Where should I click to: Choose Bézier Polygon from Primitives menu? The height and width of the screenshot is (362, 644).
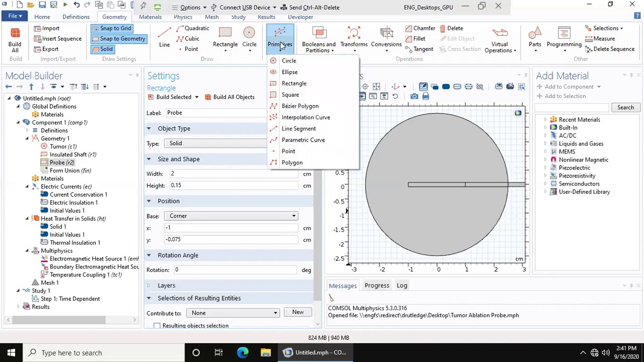300,106
